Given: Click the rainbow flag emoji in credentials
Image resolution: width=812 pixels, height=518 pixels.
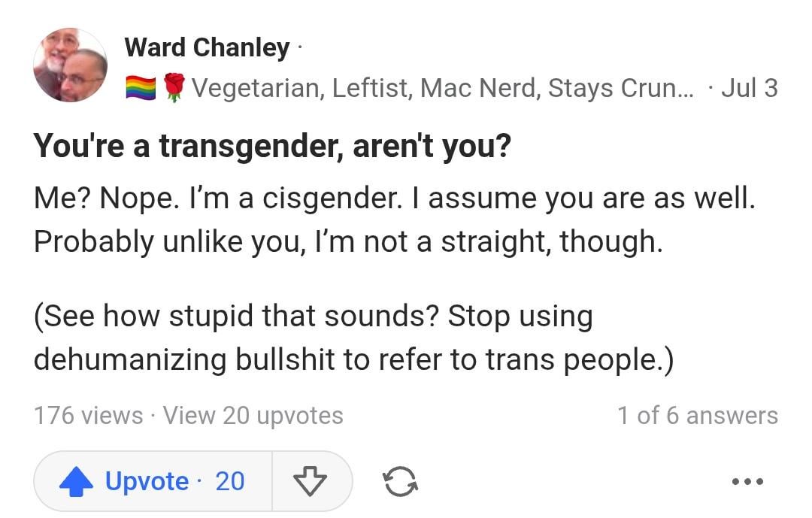Looking at the screenshot, I should point(141,89).
